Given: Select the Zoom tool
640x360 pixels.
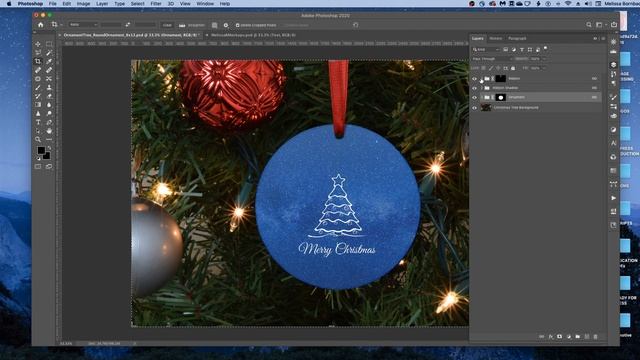Looking at the screenshot, I should pyautogui.click(x=38, y=140).
